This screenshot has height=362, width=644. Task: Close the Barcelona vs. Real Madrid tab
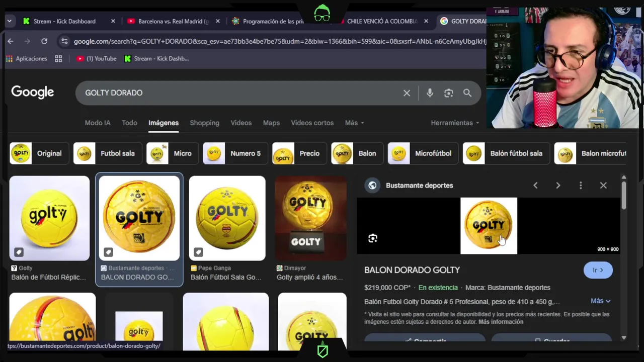click(218, 21)
